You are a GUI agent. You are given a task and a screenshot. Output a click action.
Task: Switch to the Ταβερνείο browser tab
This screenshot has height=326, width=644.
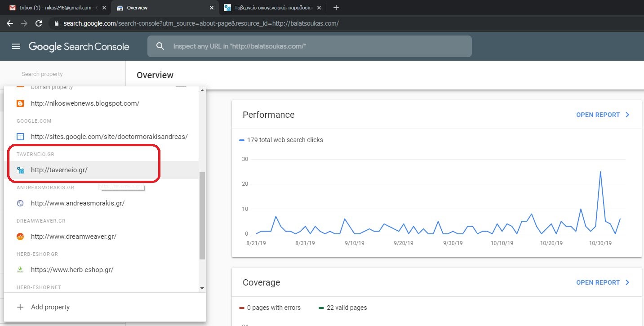pos(271,8)
